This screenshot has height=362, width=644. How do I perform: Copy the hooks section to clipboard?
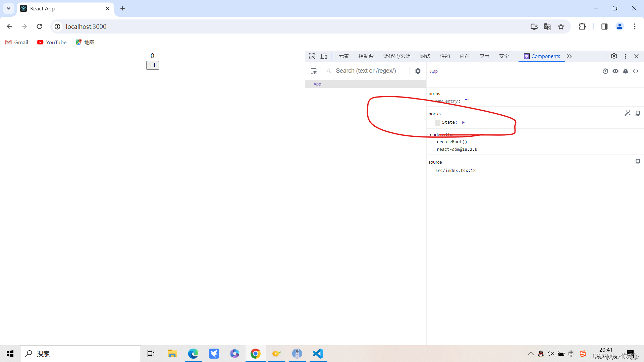click(x=637, y=113)
